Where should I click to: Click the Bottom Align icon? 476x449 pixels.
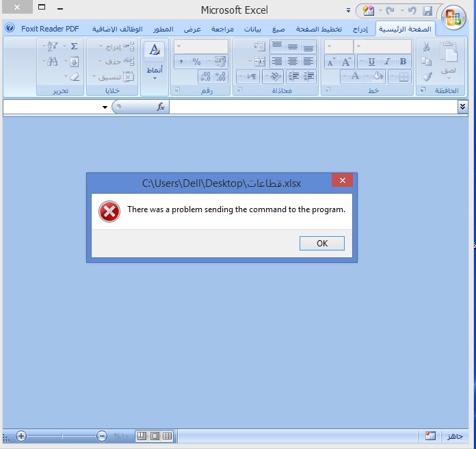coord(308,46)
